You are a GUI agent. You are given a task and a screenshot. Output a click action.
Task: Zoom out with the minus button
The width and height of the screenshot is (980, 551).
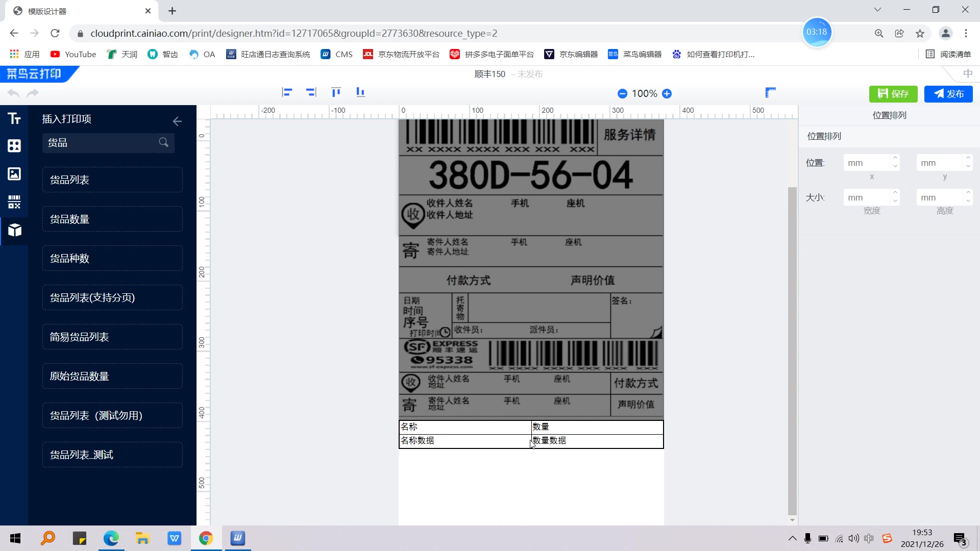click(622, 94)
